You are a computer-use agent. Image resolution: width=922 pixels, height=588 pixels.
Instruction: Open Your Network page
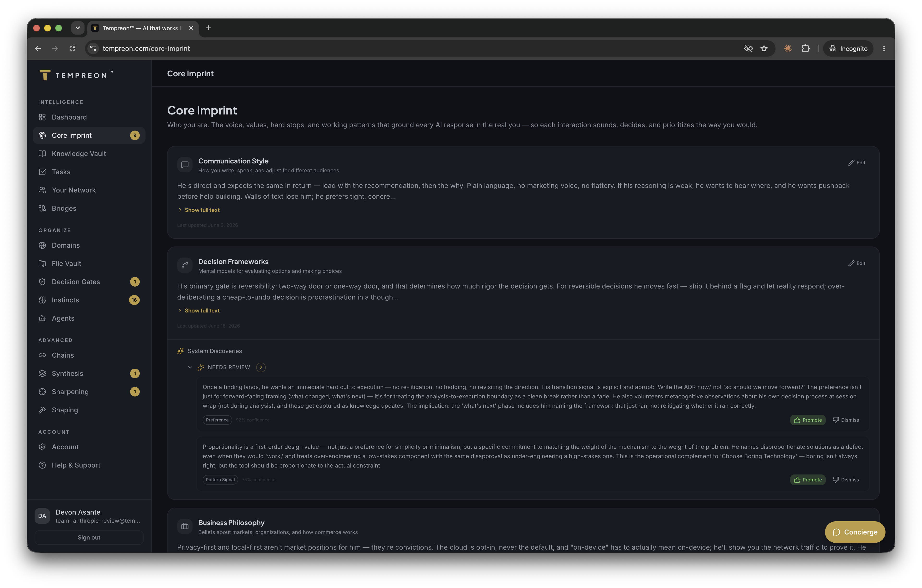[89, 190]
